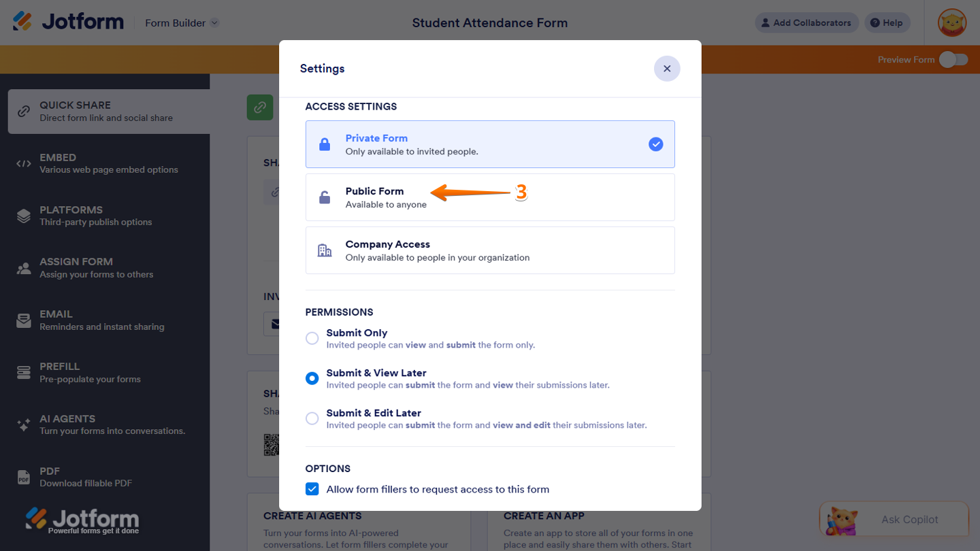Click the Private Form lock icon

(x=325, y=144)
